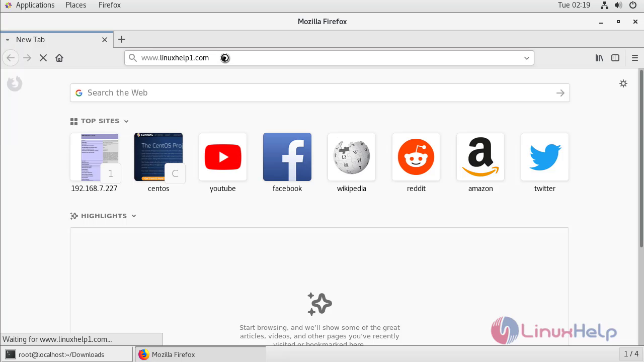Viewport: 644px width, 362px height.
Task: Click the magnifier icon in URL bar
Action: (x=132, y=58)
